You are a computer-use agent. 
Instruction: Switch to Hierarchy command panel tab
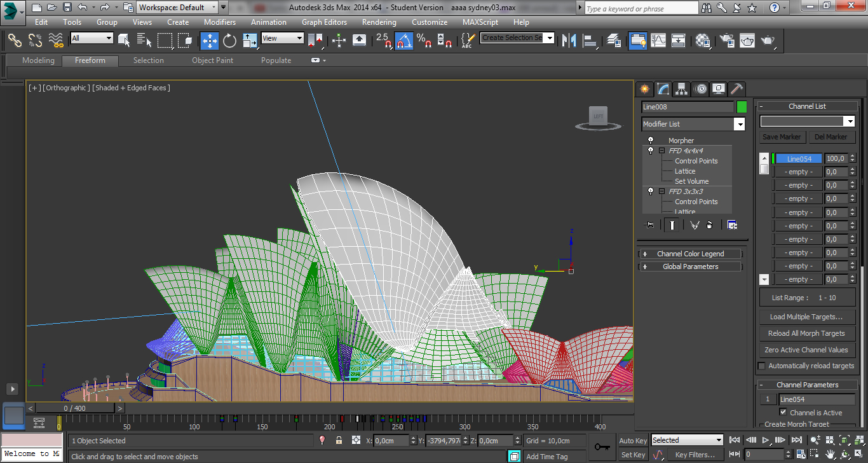point(682,89)
